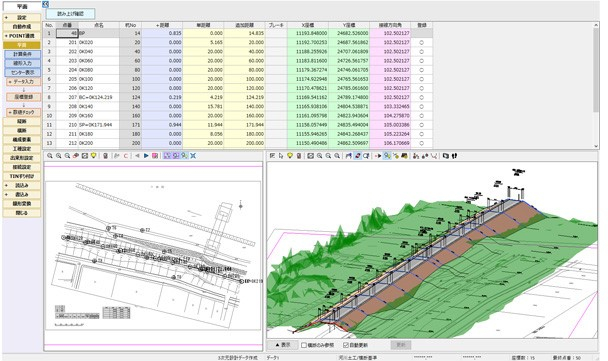The width and height of the screenshot is (608, 361).
Task: Click the magnifier beside the eraser in plan toolbar
Action: pos(67,156)
